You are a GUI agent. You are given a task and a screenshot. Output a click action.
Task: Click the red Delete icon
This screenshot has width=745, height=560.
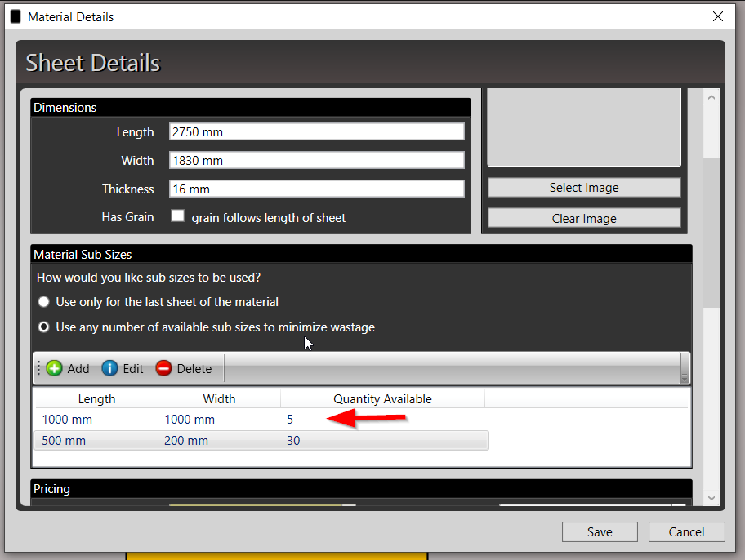point(163,369)
